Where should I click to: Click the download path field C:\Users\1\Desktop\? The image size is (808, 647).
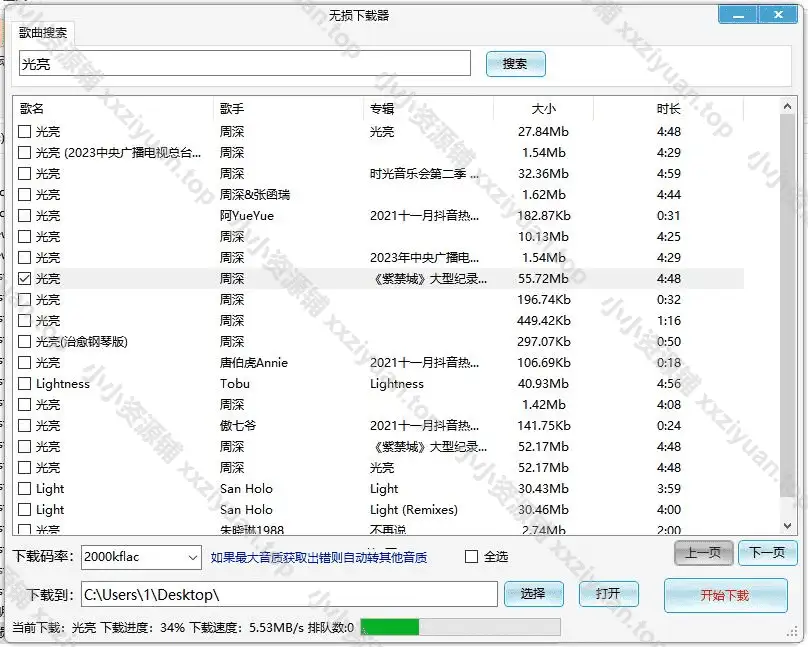point(288,595)
